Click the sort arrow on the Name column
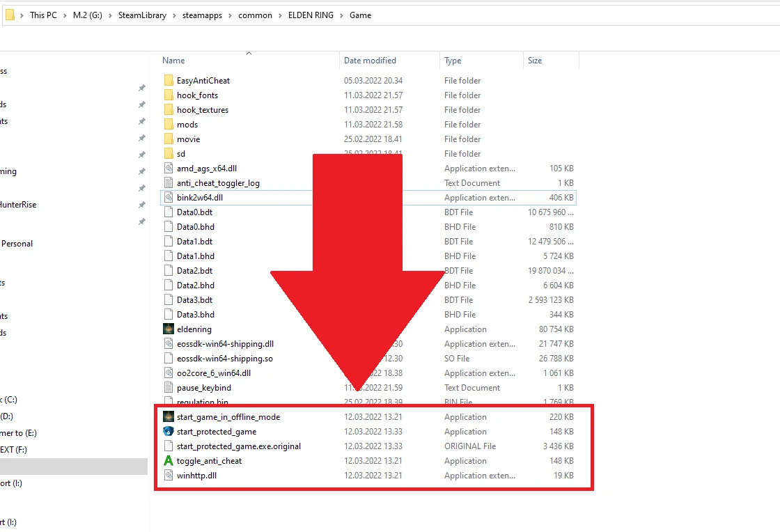Image resolution: width=780 pixels, height=532 pixels. [x=249, y=52]
